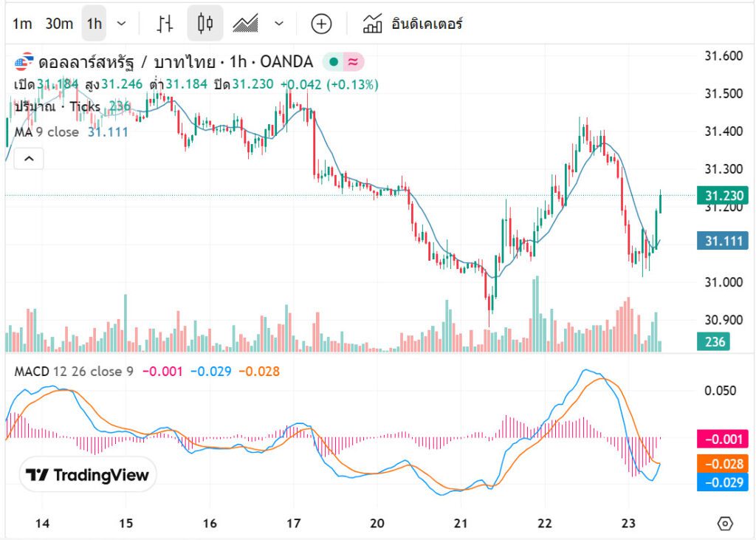This screenshot has height=540, width=756.
Task: Expand the chart style dropdown arrow
Action: coord(279,24)
